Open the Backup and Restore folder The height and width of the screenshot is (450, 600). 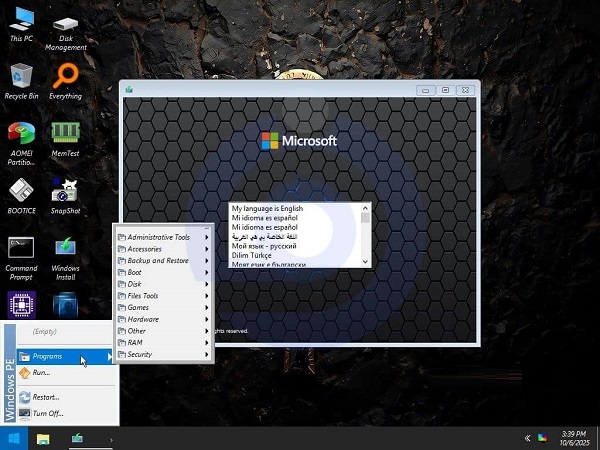click(164, 261)
